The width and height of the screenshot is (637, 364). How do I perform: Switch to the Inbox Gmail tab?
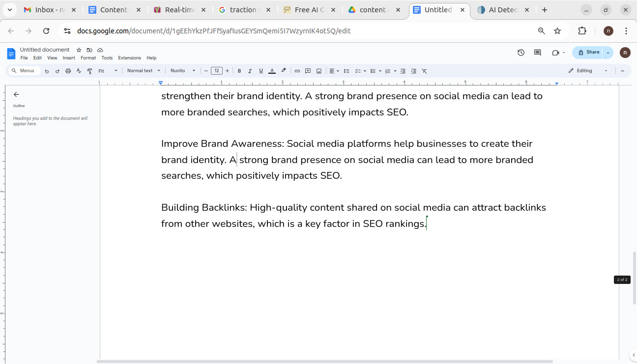(51, 10)
